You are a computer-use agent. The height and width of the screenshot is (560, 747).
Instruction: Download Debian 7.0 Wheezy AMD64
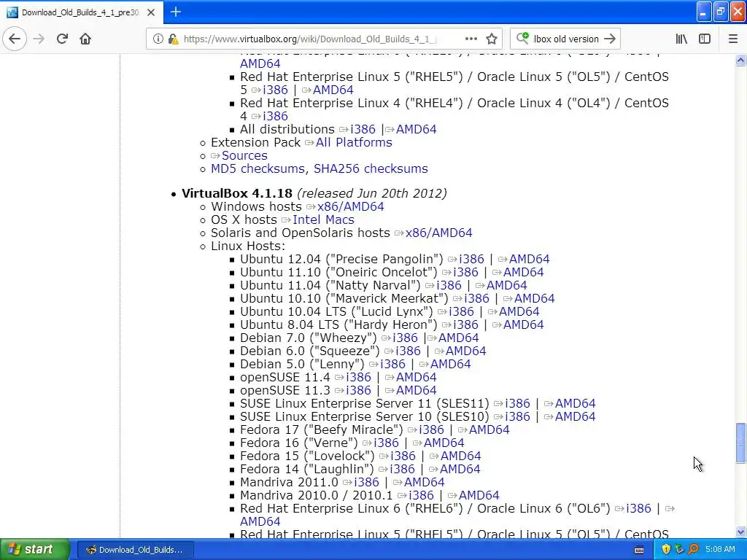458,338
